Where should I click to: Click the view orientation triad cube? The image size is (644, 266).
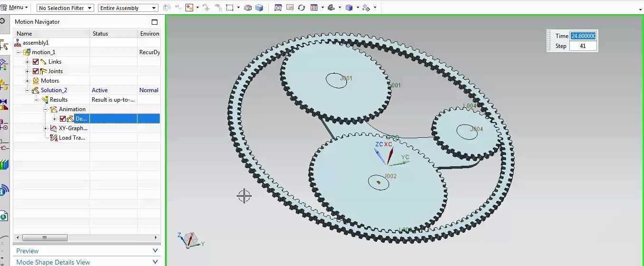[x=191, y=239]
